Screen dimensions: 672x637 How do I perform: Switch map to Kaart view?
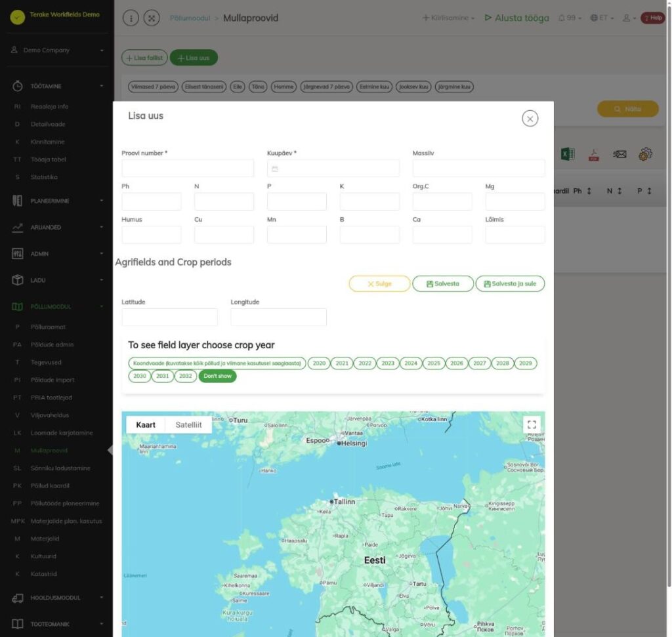coord(146,424)
